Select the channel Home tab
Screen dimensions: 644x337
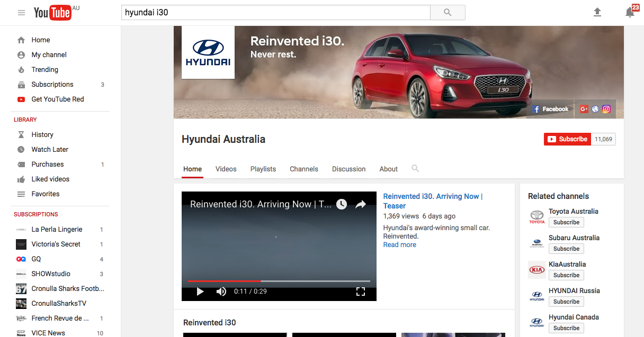[x=193, y=169]
